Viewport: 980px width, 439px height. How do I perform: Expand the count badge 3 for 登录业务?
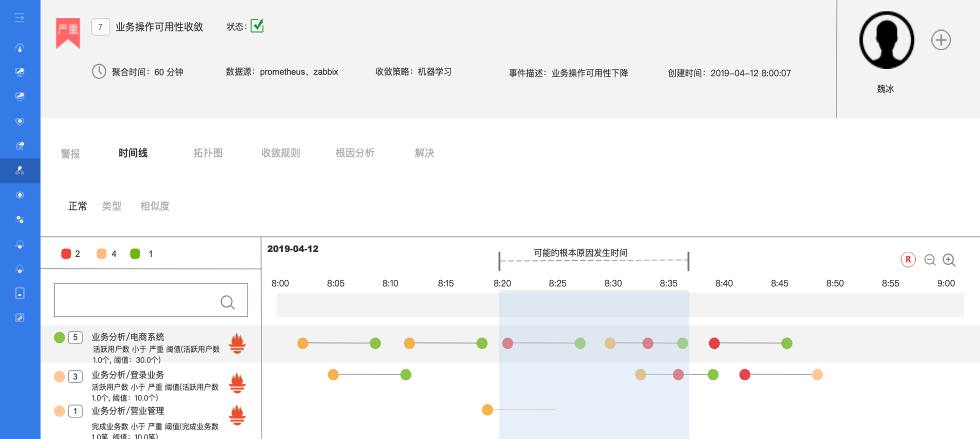click(x=75, y=377)
